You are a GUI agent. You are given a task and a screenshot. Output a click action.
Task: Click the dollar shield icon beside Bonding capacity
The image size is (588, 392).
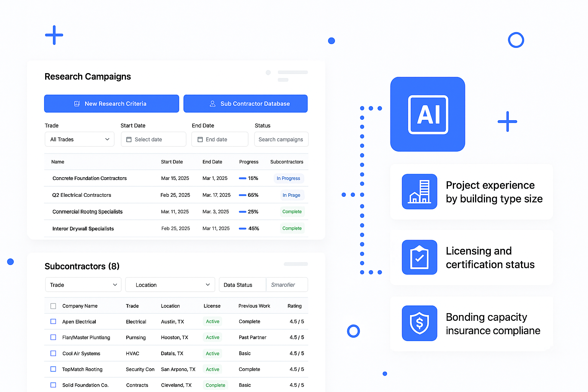point(420,323)
